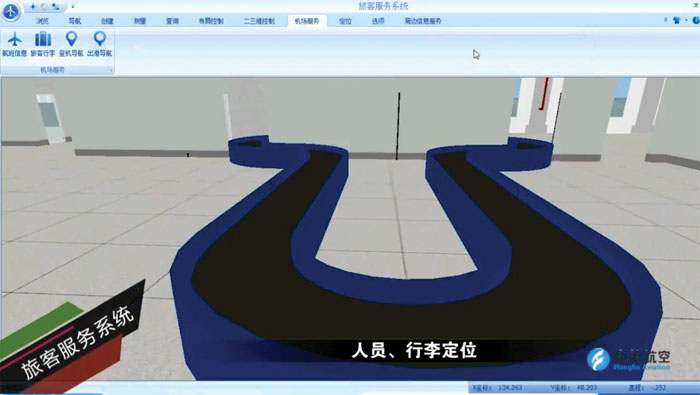This screenshot has width=700, height=395.
Task: Collapse the ribbon with the small arrow
Action: click(x=666, y=20)
